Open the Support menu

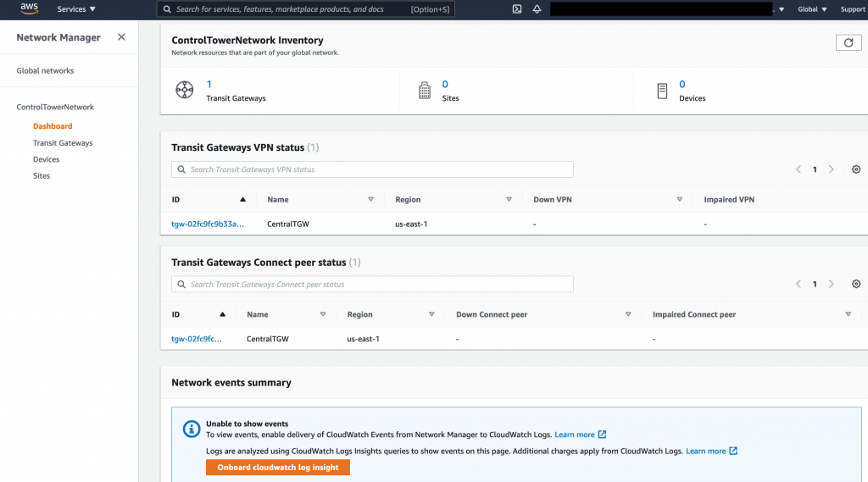853,8
